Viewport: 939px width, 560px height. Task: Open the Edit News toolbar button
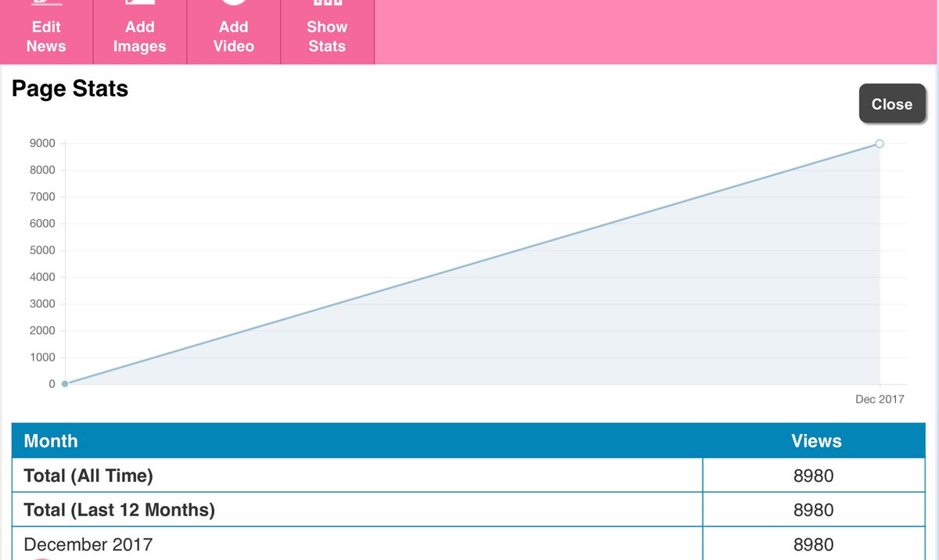pyautogui.click(x=46, y=32)
